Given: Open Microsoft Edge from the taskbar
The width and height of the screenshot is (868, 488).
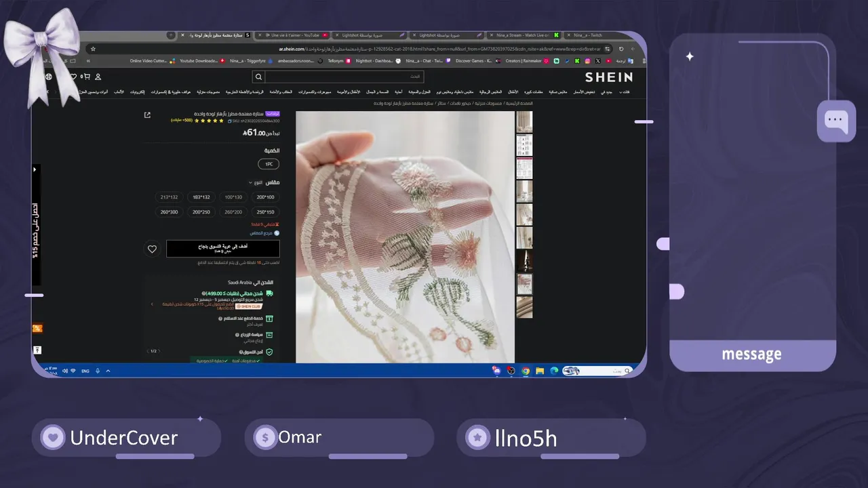Looking at the screenshot, I should [554, 371].
